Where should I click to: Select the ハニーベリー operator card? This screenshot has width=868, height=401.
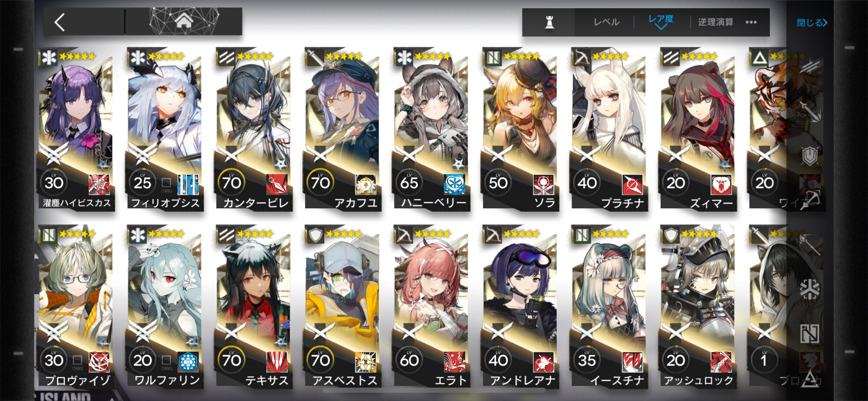[x=432, y=129]
